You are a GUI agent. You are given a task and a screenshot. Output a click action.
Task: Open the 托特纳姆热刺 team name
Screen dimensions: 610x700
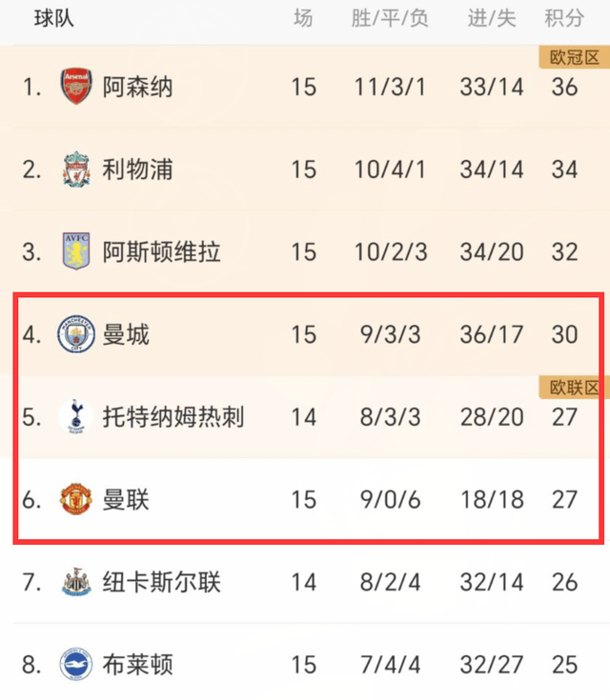(x=173, y=417)
